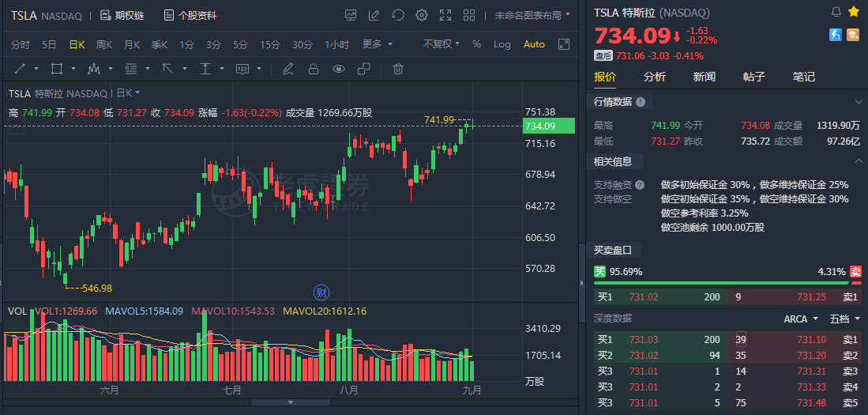Screen dimensions: 868x415
Task: Open the 期权链 options chain
Action: click(122, 16)
